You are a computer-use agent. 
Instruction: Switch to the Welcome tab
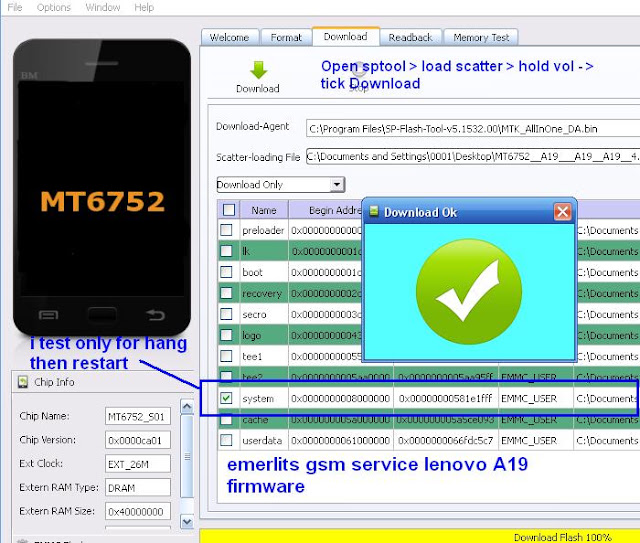230,38
